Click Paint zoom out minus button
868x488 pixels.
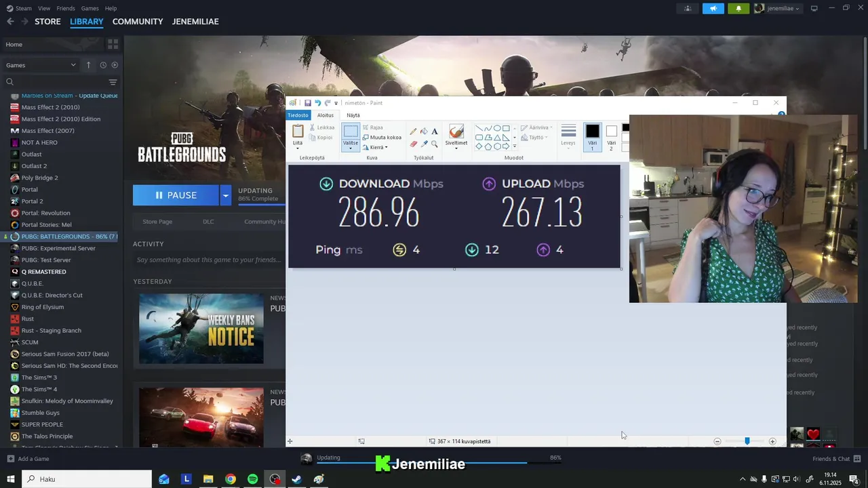tap(717, 441)
